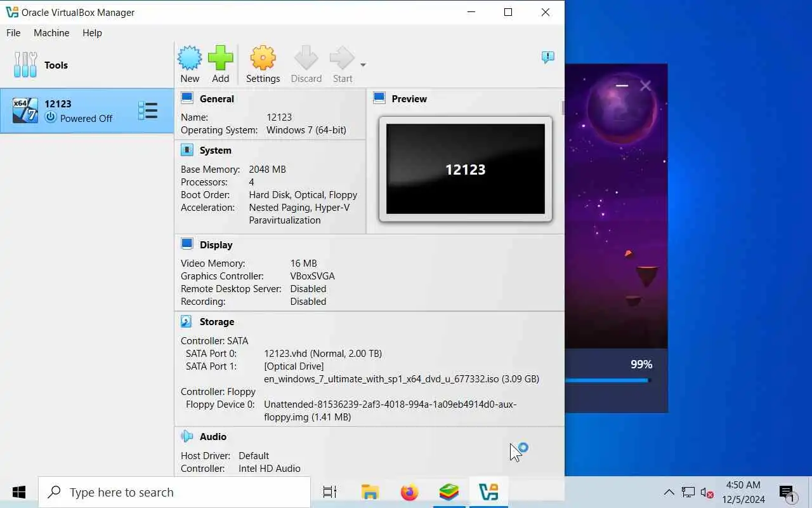This screenshot has width=812, height=508.
Task: Open the Settings gear in toolbar
Action: (x=263, y=58)
